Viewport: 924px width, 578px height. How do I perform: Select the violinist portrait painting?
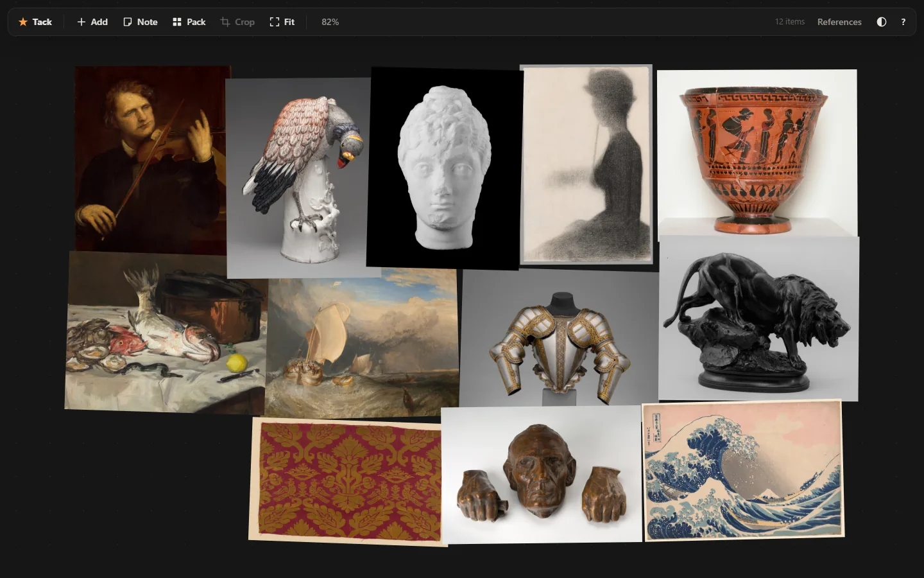(x=150, y=159)
